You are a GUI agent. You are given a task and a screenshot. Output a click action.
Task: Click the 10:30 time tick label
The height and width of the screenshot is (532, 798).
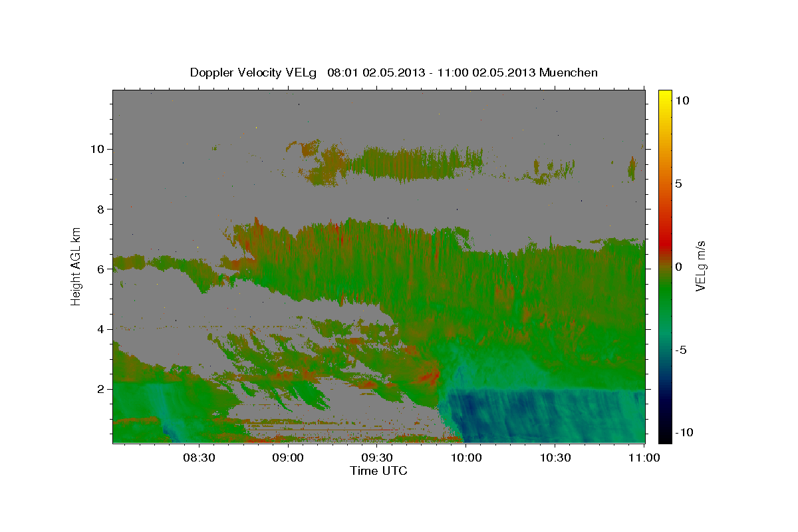click(555, 458)
